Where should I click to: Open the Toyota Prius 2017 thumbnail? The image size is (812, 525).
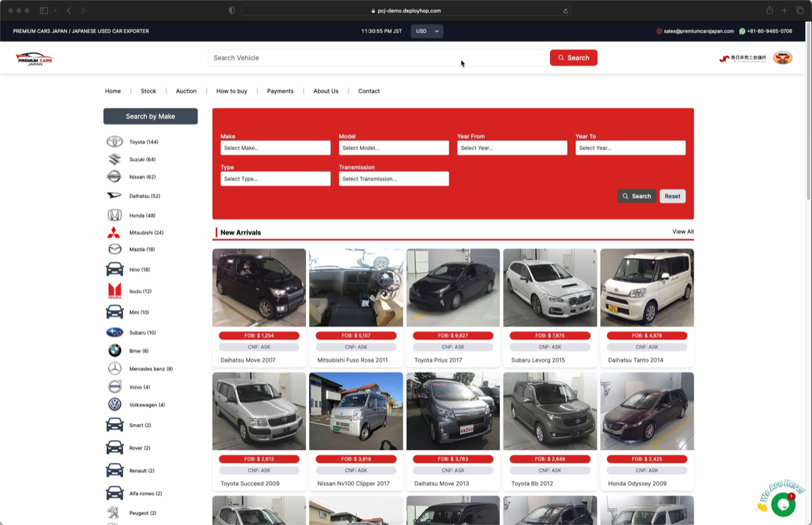point(453,288)
